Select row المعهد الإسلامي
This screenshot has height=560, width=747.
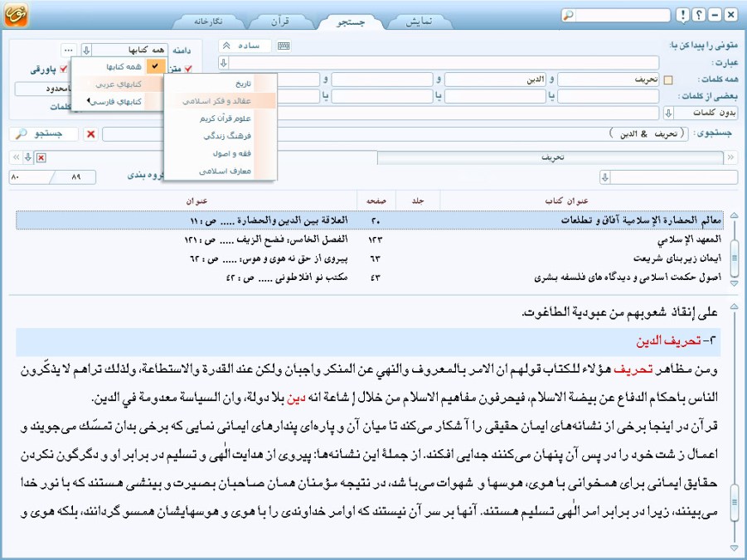pos(369,239)
